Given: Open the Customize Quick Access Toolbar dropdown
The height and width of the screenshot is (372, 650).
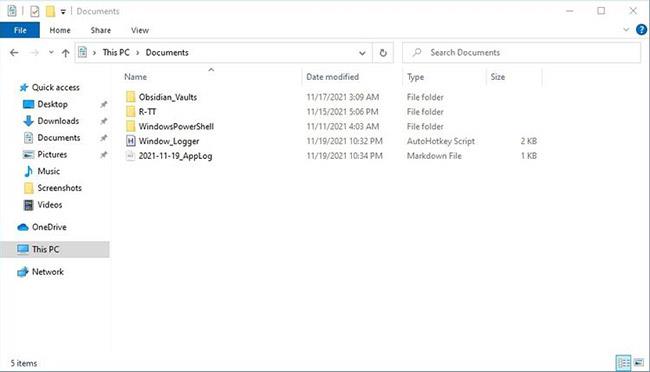Looking at the screenshot, I should click(63, 12).
